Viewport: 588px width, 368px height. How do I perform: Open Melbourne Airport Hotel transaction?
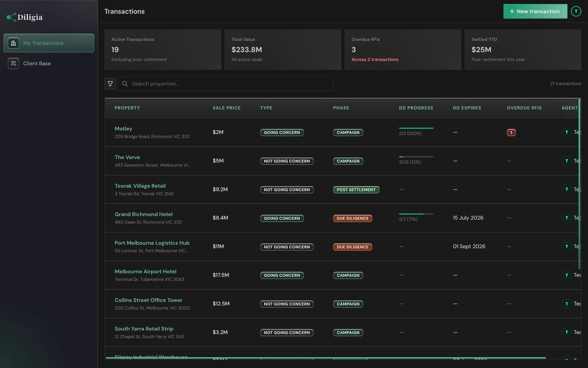coord(146,272)
